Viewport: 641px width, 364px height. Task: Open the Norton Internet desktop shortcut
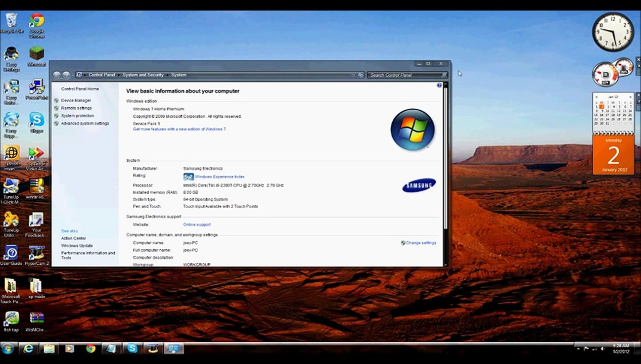pyautogui.click(x=11, y=158)
